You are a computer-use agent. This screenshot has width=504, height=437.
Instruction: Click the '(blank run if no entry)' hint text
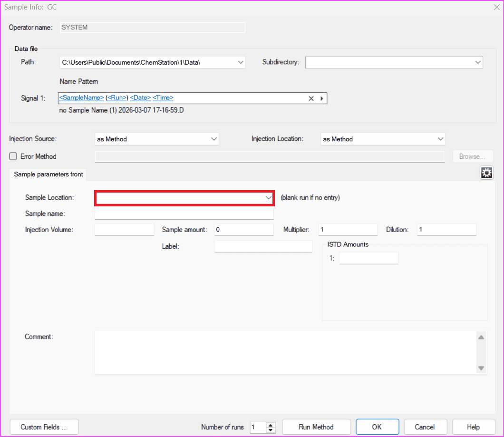[310, 198]
